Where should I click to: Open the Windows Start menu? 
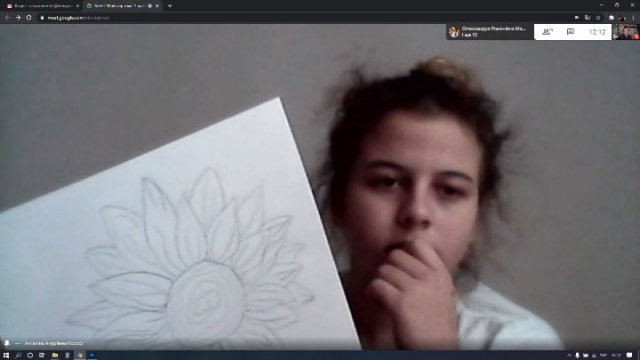coord(6,355)
